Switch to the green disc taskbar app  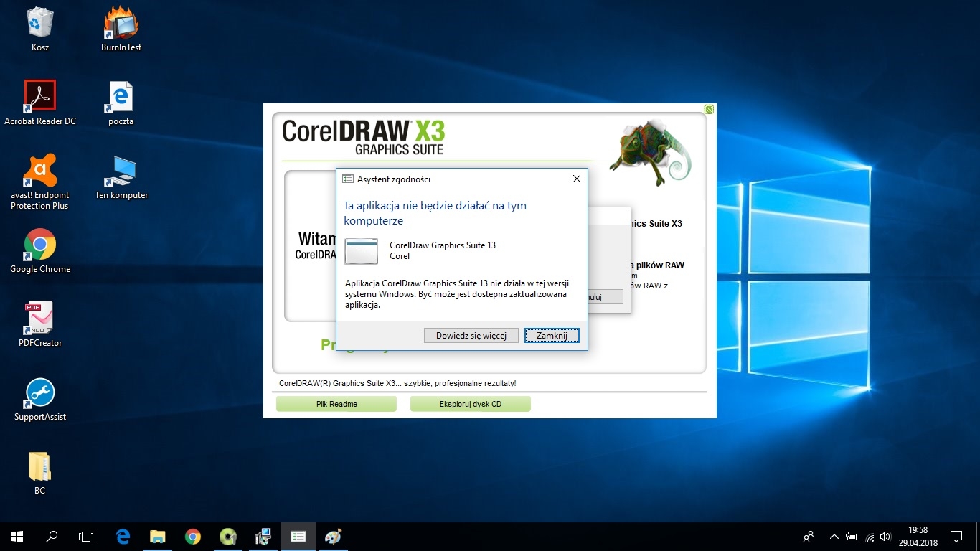228,536
